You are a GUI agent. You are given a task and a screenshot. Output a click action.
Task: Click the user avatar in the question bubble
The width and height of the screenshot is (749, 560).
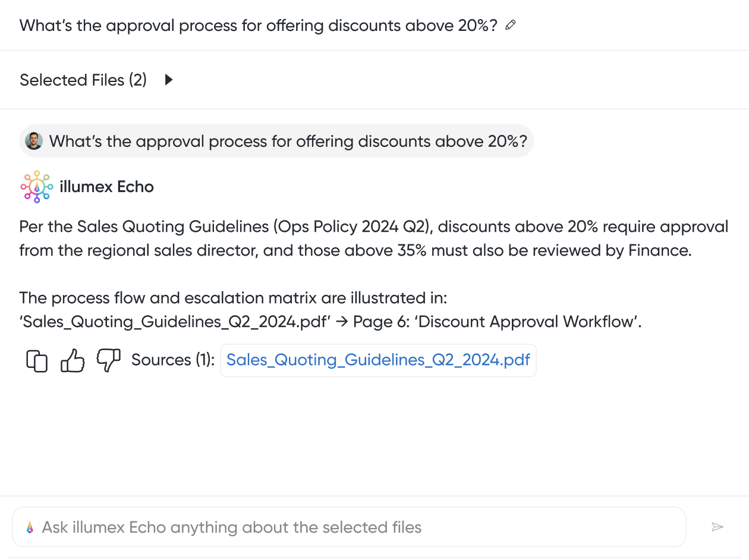[34, 141]
